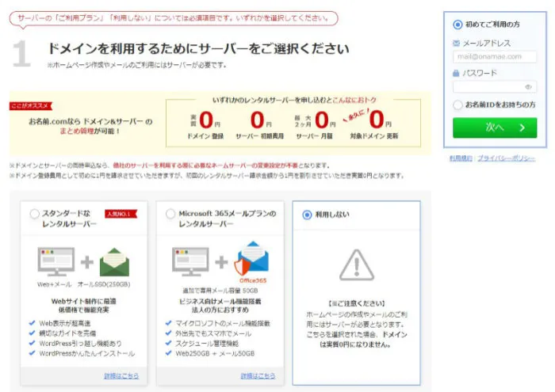Click the サーバー 月額 0円 offer

(315, 124)
